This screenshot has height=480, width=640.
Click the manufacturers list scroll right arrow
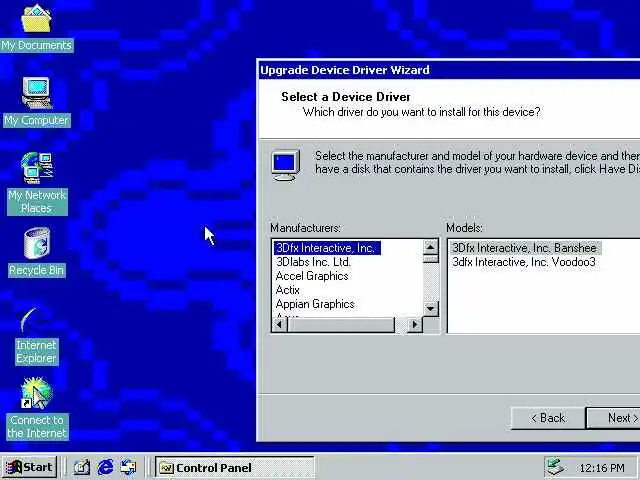click(x=415, y=325)
